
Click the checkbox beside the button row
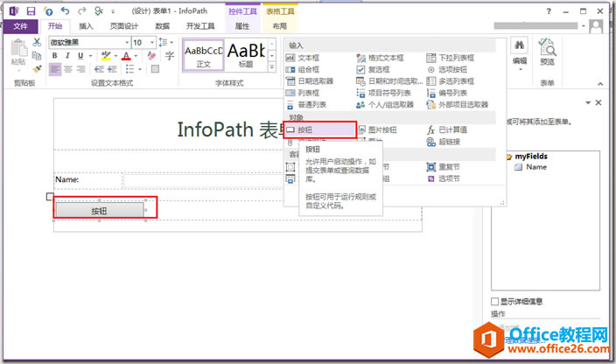(50, 196)
